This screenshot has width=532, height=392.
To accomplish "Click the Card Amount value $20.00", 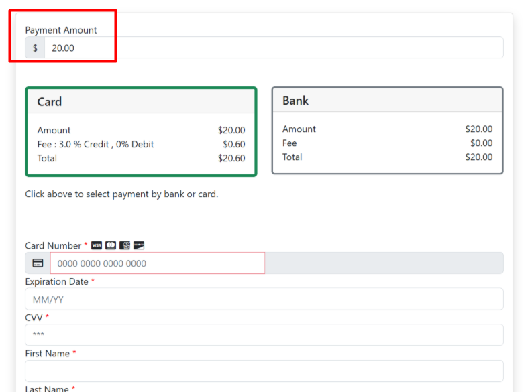I will tap(231, 130).
